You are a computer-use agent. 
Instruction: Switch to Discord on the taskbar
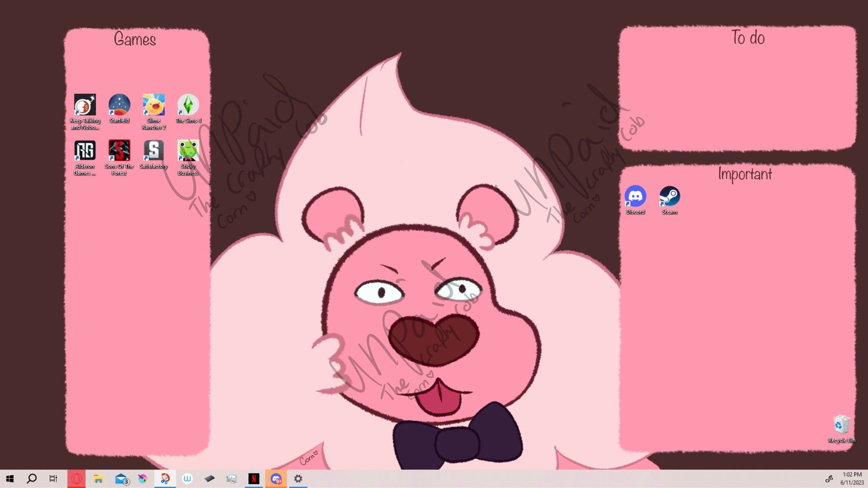(276, 479)
